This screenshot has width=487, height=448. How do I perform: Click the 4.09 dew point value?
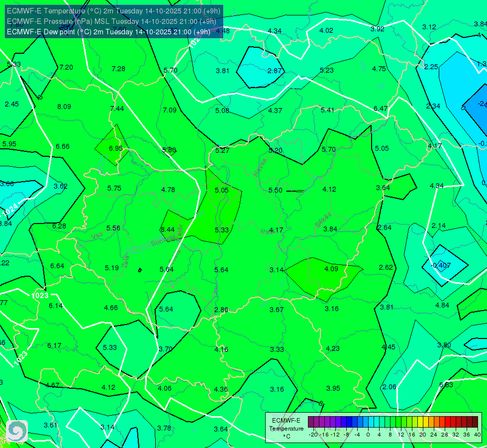click(331, 269)
